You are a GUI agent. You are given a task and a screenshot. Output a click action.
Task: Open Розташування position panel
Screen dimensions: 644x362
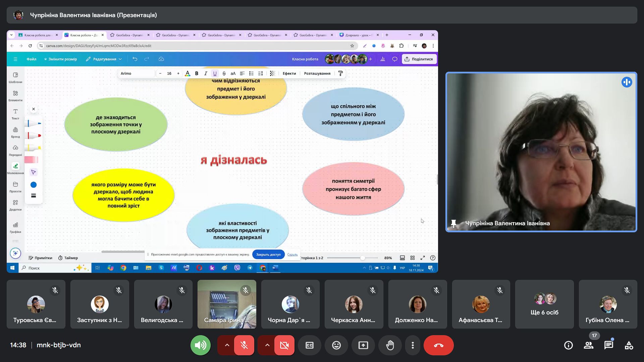pos(317,73)
